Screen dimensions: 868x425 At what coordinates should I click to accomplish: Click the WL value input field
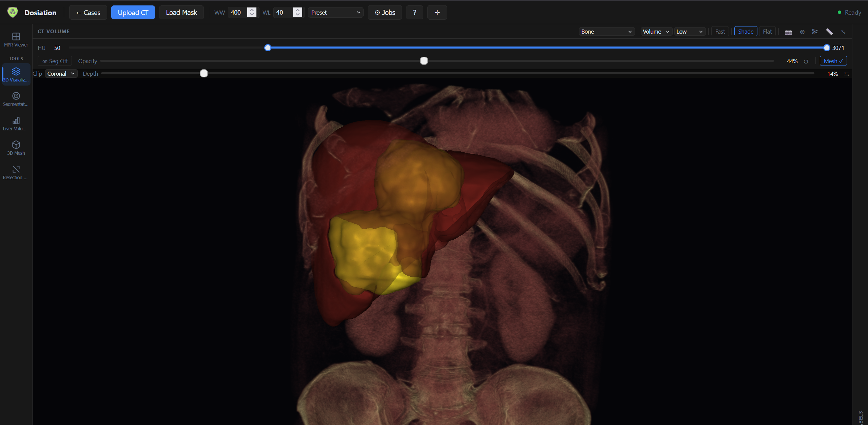pos(284,13)
